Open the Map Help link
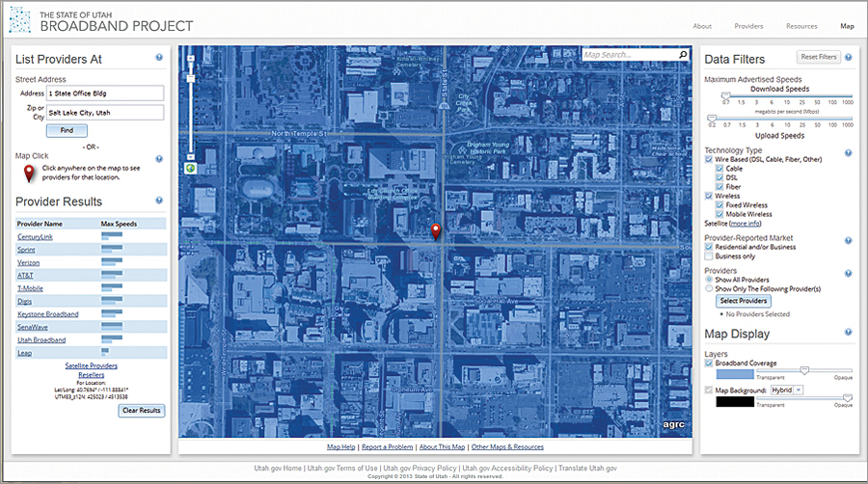The height and width of the screenshot is (484, 868). click(341, 447)
